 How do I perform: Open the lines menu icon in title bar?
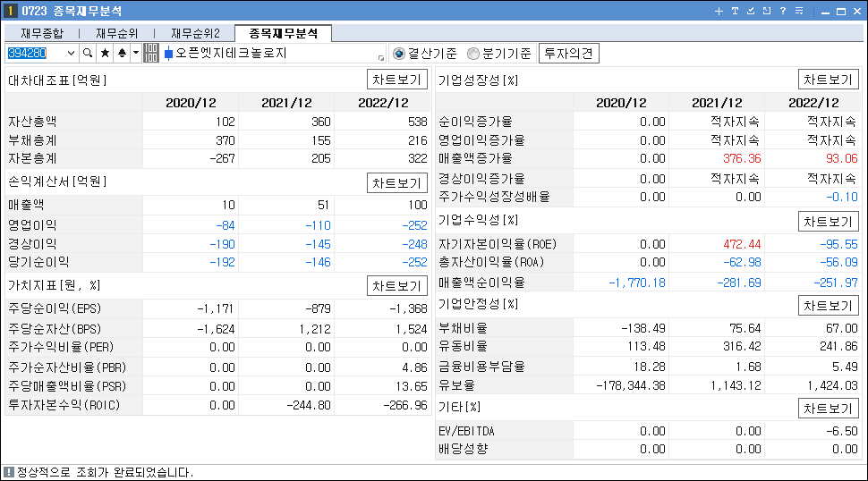coord(799,11)
